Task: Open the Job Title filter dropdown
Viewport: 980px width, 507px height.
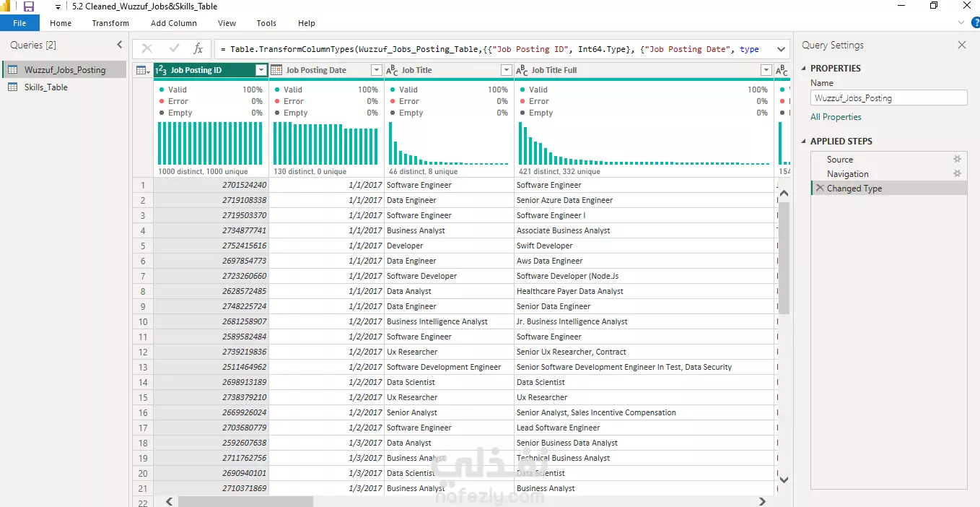Action: coord(507,70)
